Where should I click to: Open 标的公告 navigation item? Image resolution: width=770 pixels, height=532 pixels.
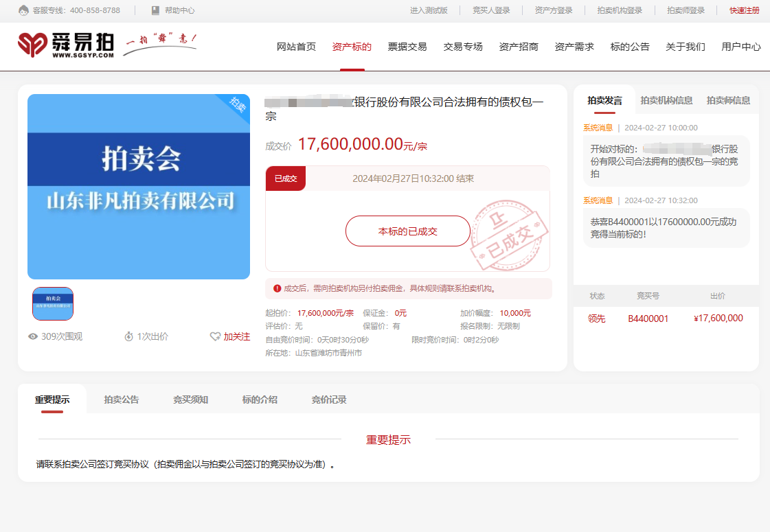click(630, 47)
